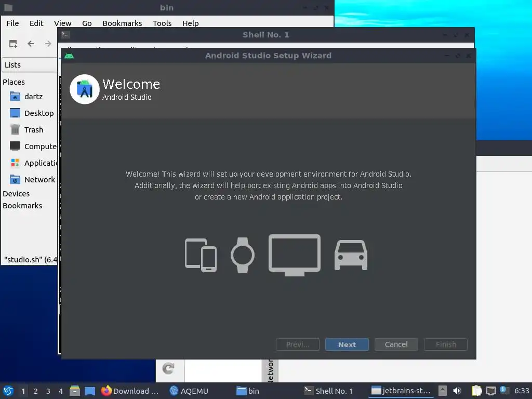Image resolution: width=532 pixels, height=399 pixels.
Task: Switch to AQEMU taskbar entry
Action: pos(189,391)
